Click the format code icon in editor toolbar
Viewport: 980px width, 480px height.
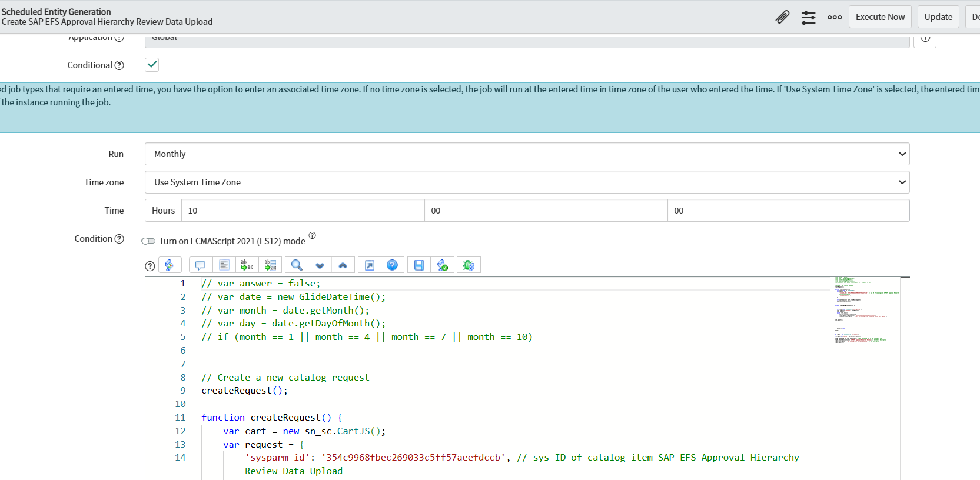point(224,265)
